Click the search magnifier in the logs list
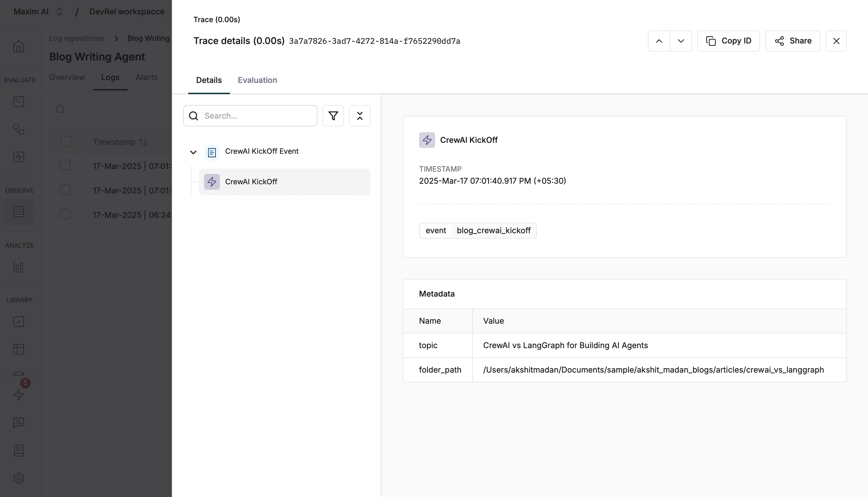This screenshot has height=497, width=868. (x=61, y=110)
